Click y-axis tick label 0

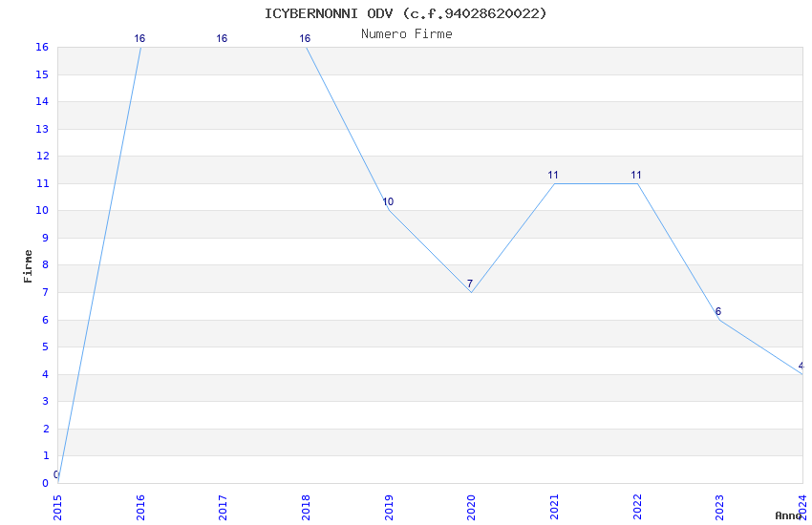point(46,483)
